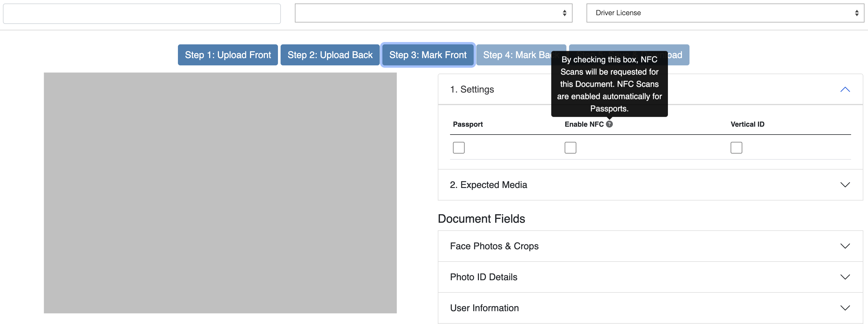This screenshot has width=868, height=324.
Task: Collapse the Settings section chevron
Action: coord(845,89)
